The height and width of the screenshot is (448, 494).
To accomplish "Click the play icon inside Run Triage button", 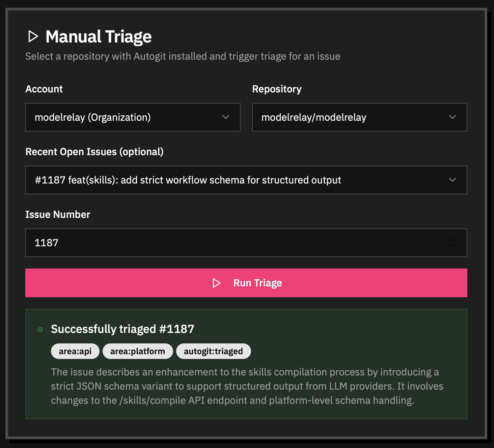I will click(217, 283).
